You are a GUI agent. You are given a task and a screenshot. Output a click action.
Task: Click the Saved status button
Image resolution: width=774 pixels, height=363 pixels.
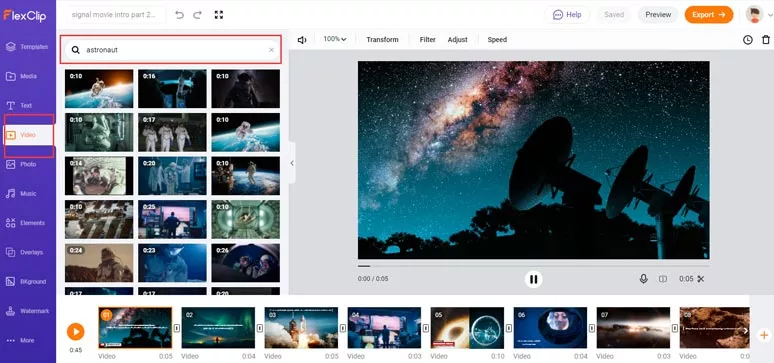(614, 15)
